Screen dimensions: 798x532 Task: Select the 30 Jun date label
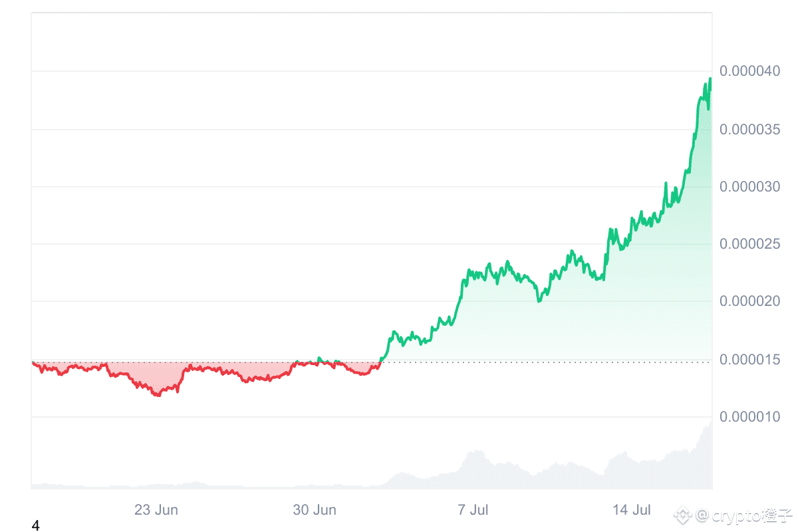point(315,510)
